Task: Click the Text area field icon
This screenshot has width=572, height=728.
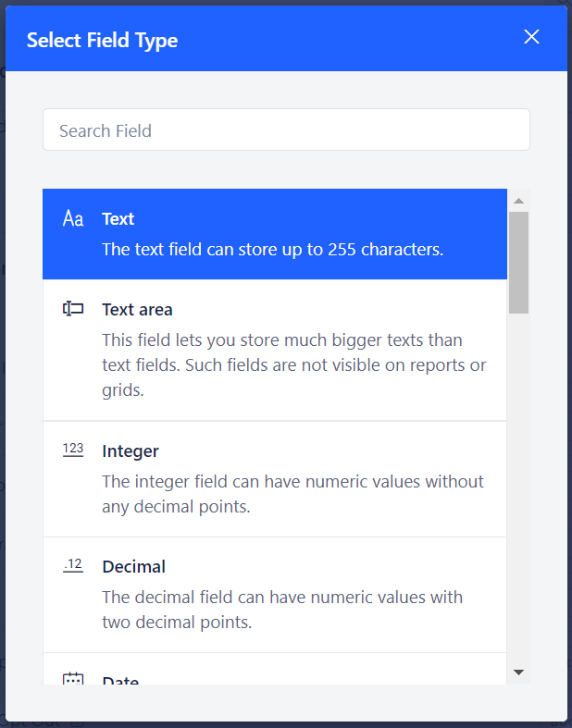Action: click(x=73, y=309)
